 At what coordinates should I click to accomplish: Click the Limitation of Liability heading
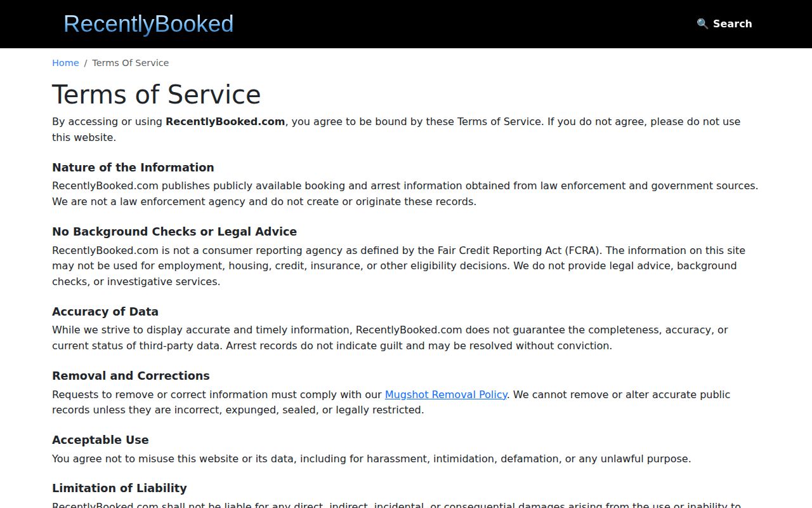(119, 488)
